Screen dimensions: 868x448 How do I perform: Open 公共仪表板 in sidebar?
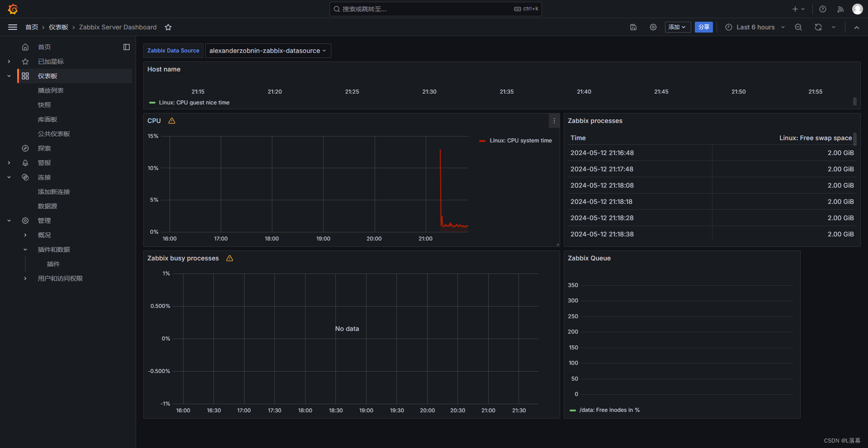[54, 134]
